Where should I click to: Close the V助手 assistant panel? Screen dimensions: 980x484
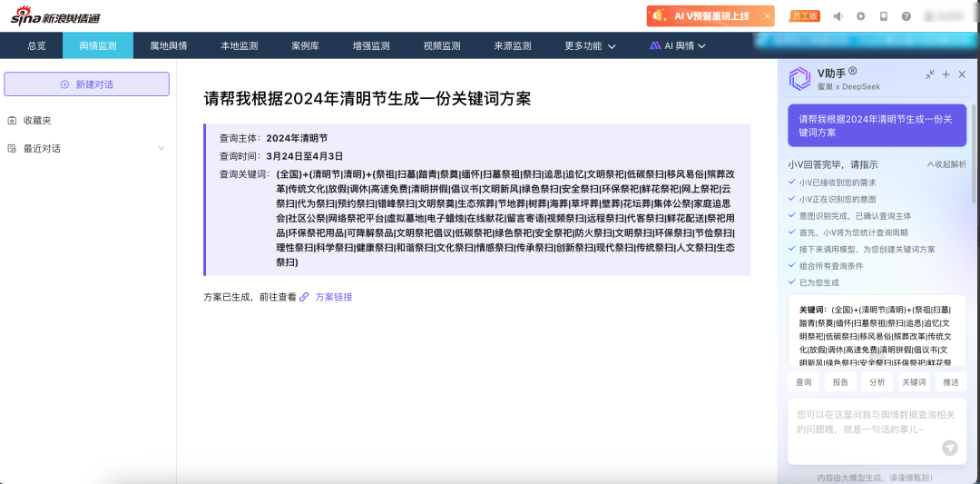tap(962, 74)
